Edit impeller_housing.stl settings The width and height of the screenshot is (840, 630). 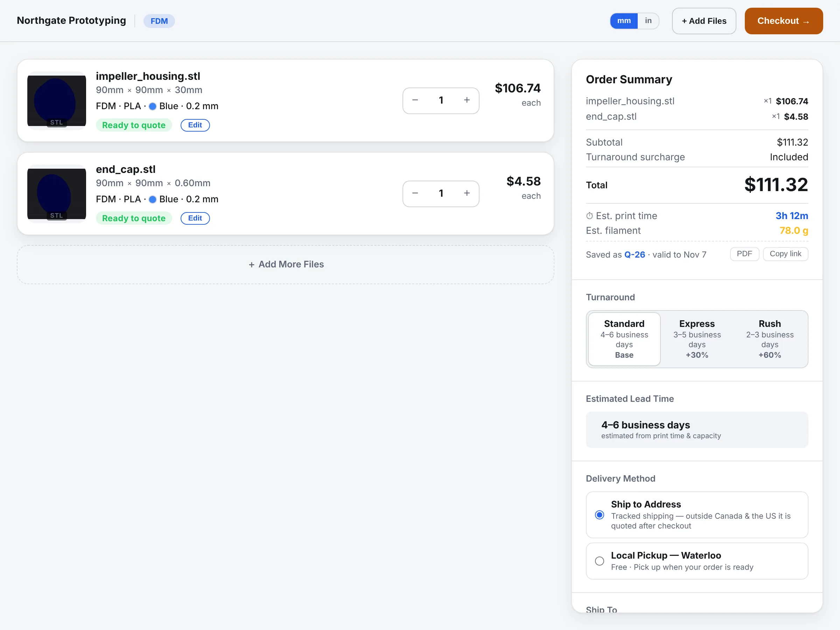tap(195, 125)
